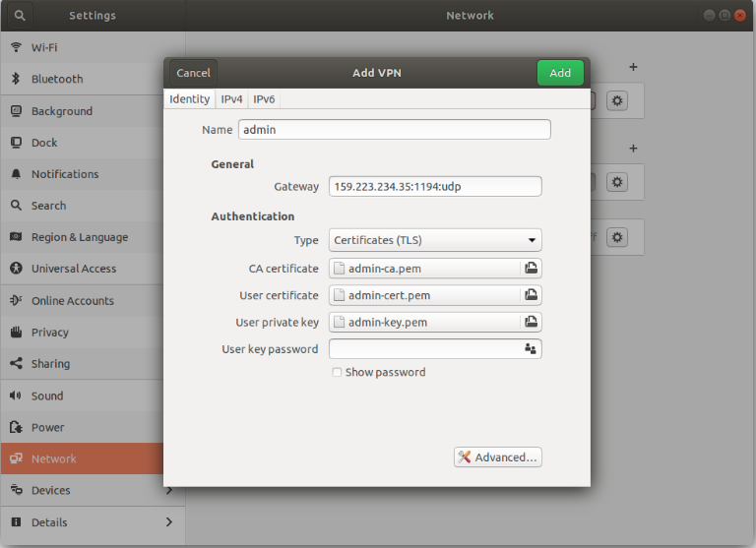Select Bluetooth in the settings sidebar
This screenshot has width=756, height=548.
pyautogui.click(x=57, y=79)
